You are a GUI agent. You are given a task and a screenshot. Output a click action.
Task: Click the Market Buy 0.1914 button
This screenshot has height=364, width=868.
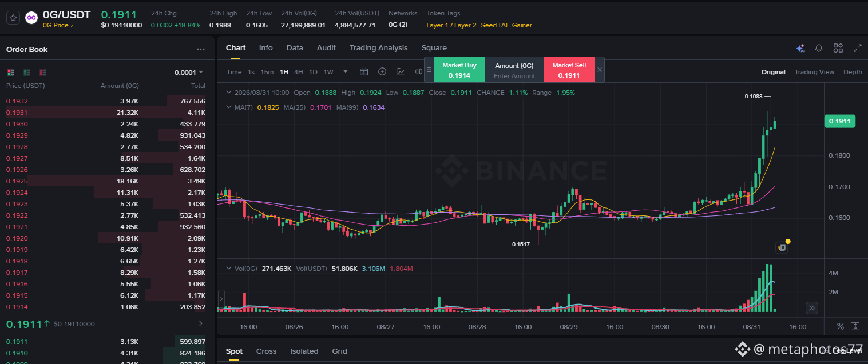point(459,70)
